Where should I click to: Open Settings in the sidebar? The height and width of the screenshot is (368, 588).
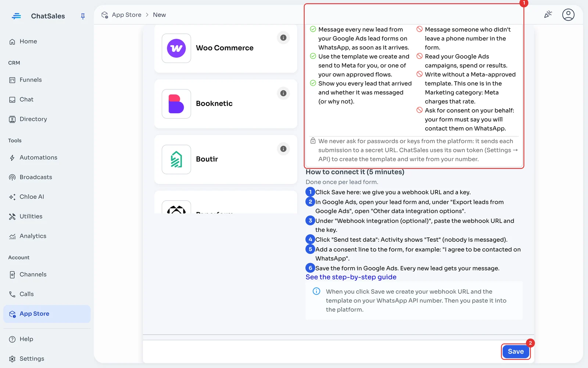tap(47, 359)
